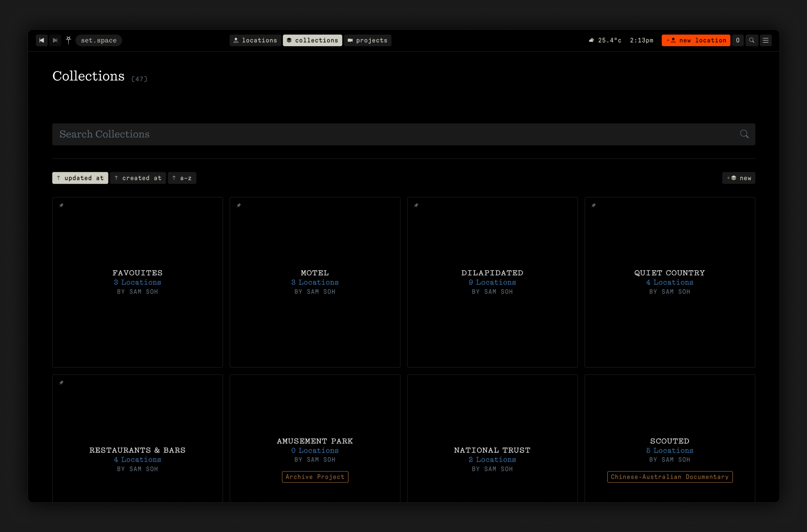The image size is (807, 532).
Task: Go back with the previous arrow button
Action: pyautogui.click(x=42, y=40)
